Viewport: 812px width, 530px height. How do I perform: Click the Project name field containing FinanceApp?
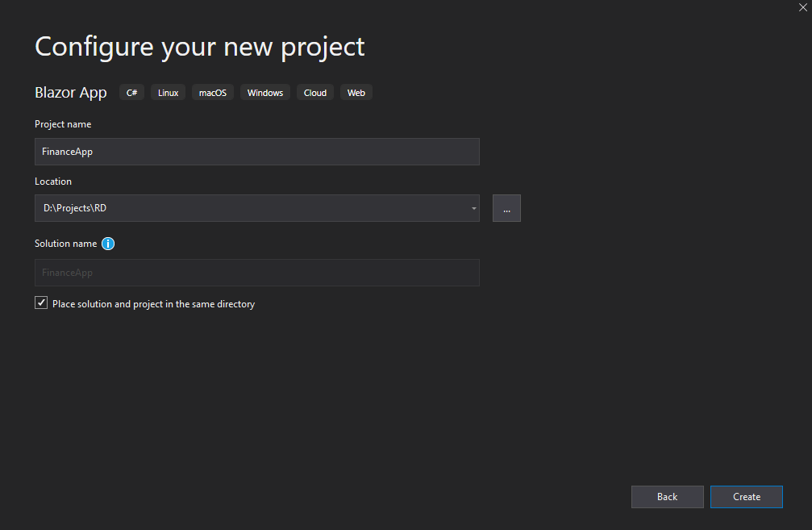[x=256, y=152]
